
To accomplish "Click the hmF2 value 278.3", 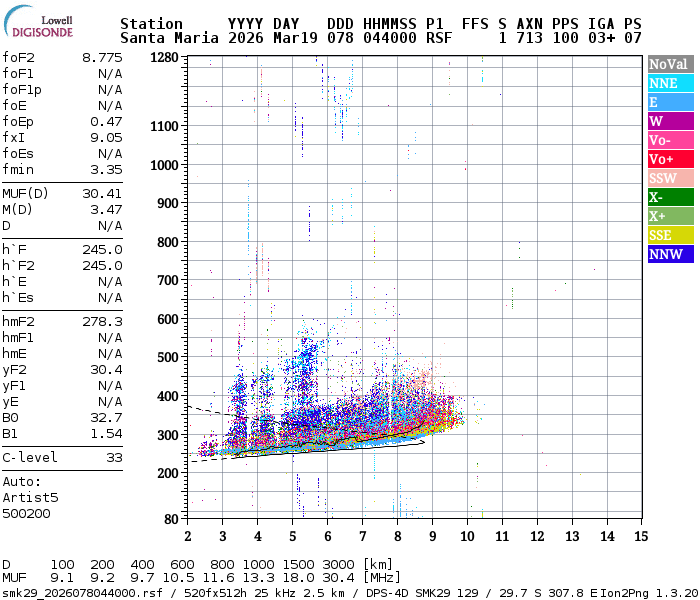I will click(102, 322).
